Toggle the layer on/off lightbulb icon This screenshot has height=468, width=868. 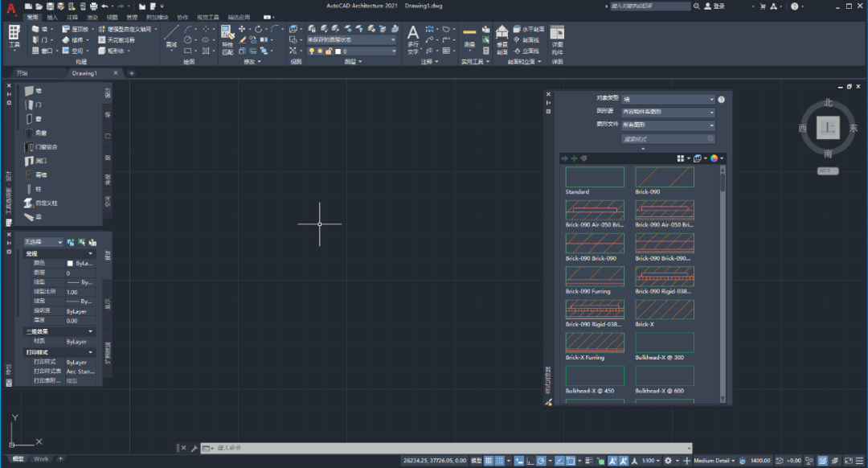[x=312, y=51]
